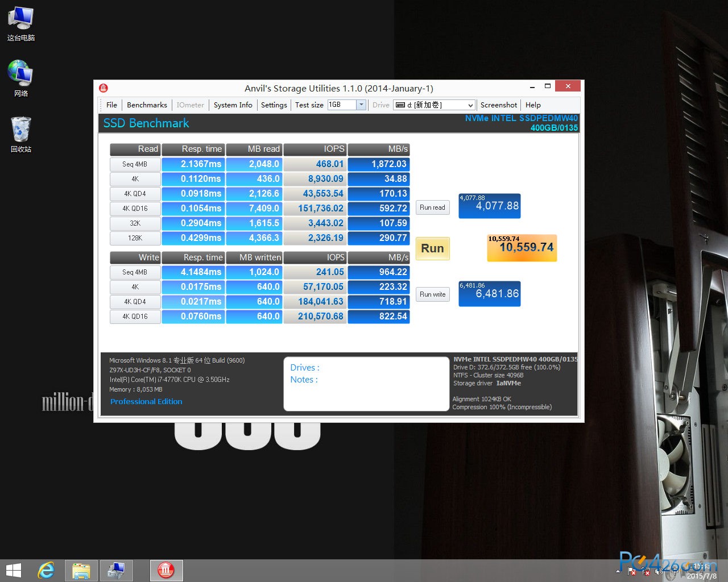Screen dimensions: 728x582
Task: Click the 151,736.02 IOPS value
Action: click(x=315, y=209)
